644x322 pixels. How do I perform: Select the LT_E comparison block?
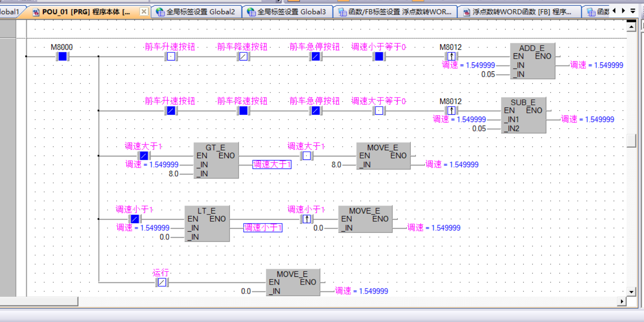pos(207,224)
